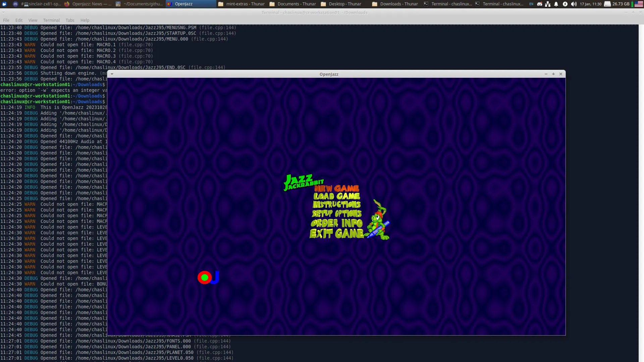Switch to Desktop Thunar window
Image resolution: width=644 pixels, height=362 pixels.
(344, 4)
